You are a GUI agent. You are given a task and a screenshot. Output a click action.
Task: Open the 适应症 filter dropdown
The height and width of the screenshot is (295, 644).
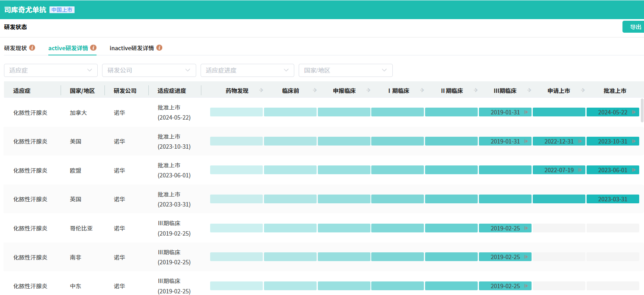click(x=51, y=71)
